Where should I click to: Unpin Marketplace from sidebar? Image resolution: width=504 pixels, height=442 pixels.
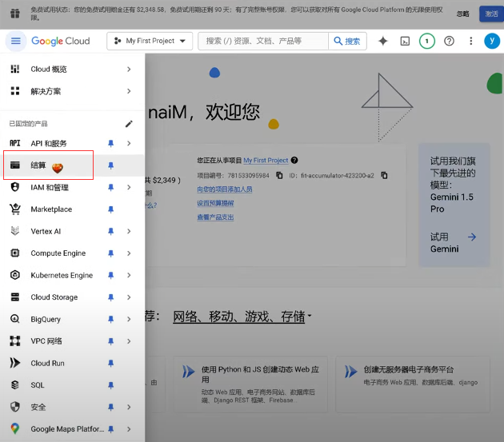tap(111, 209)
